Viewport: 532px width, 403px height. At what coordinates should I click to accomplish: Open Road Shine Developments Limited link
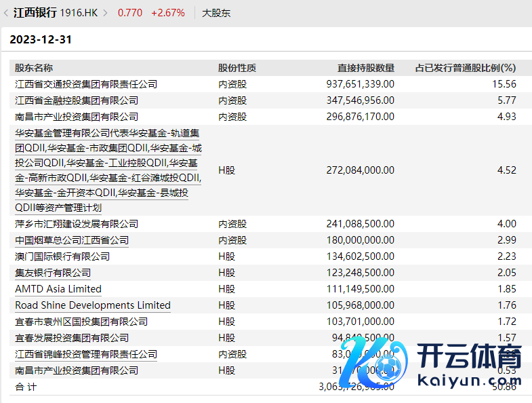click(93, 305)
